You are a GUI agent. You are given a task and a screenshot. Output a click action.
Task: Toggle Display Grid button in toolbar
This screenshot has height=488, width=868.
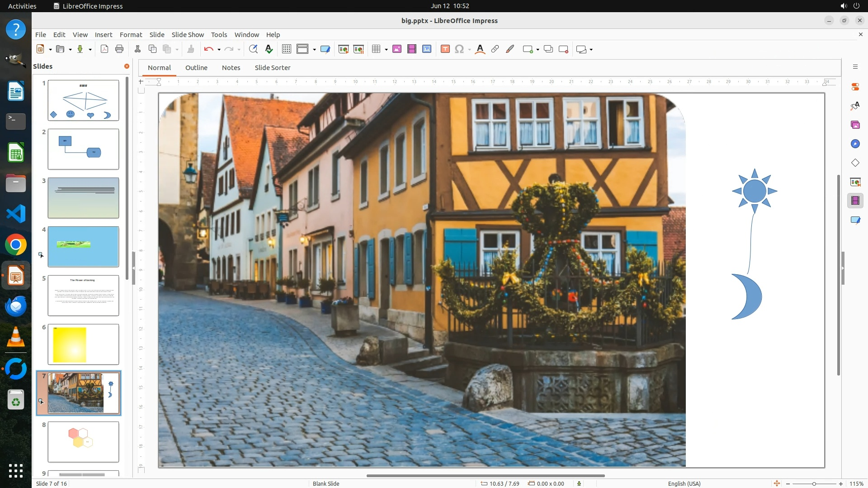(286, 49)
